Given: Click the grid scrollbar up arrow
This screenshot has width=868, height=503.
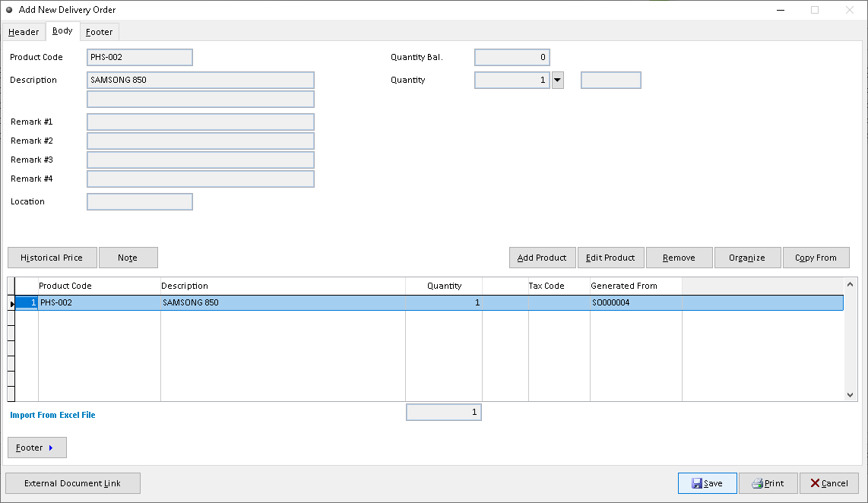Looking at the screenshot, I should 851,284.
